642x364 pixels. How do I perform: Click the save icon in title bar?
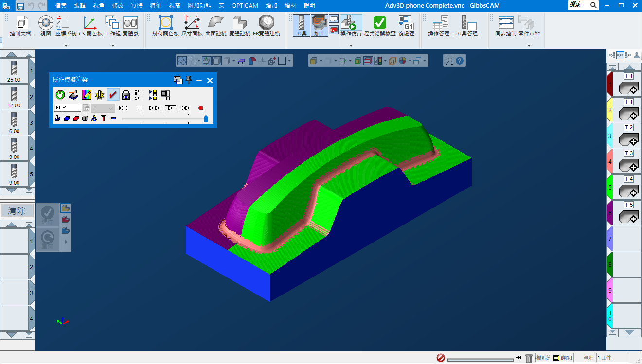pos(20,6)
